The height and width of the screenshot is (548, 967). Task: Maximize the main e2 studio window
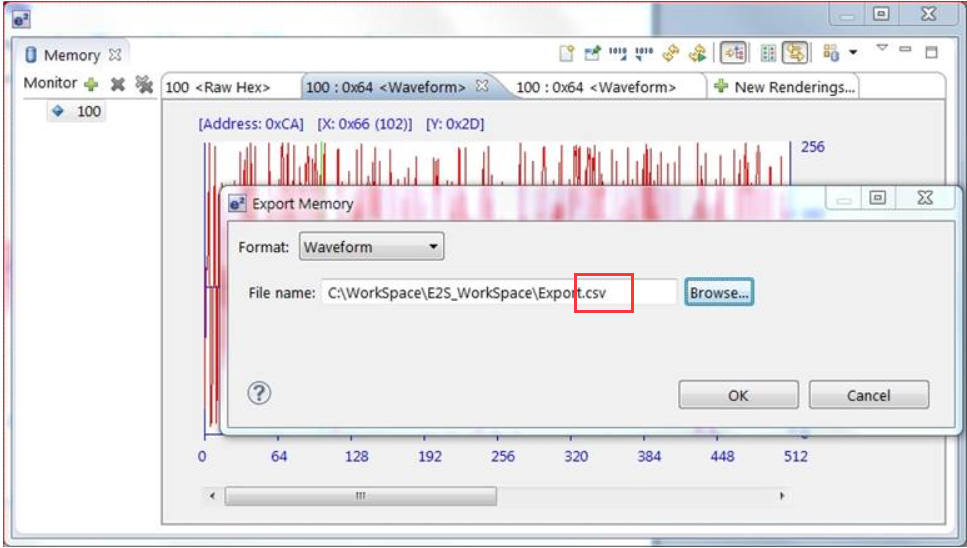[881, 14]
